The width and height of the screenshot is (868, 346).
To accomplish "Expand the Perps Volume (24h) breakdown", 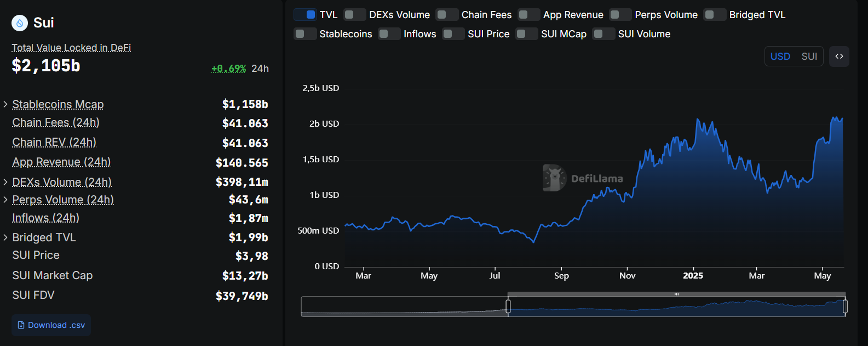I will point(5,200).
